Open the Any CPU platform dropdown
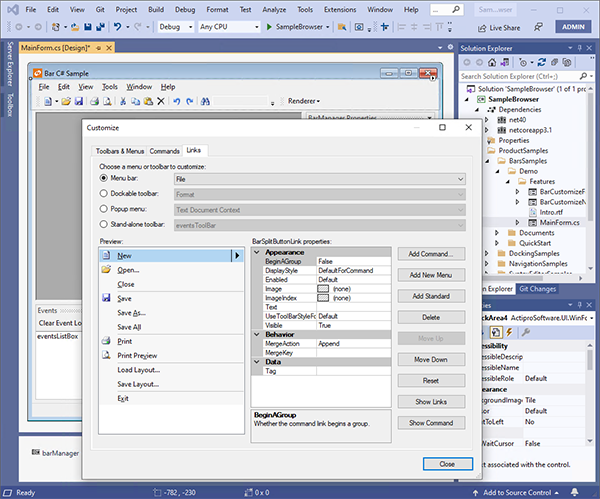 pos(229,27)
